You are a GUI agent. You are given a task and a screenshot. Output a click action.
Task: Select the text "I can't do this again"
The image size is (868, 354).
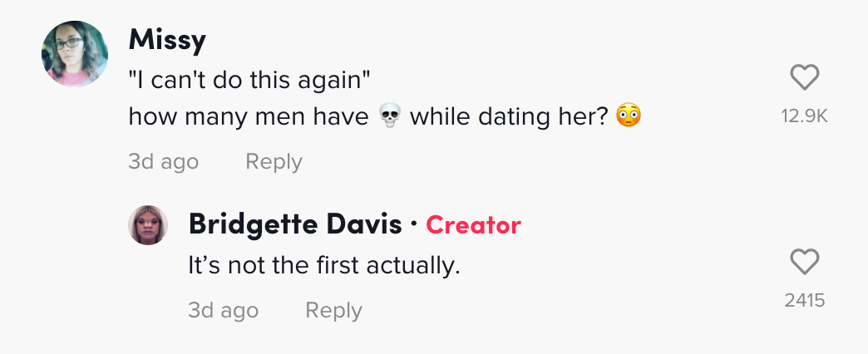[249, 81]
